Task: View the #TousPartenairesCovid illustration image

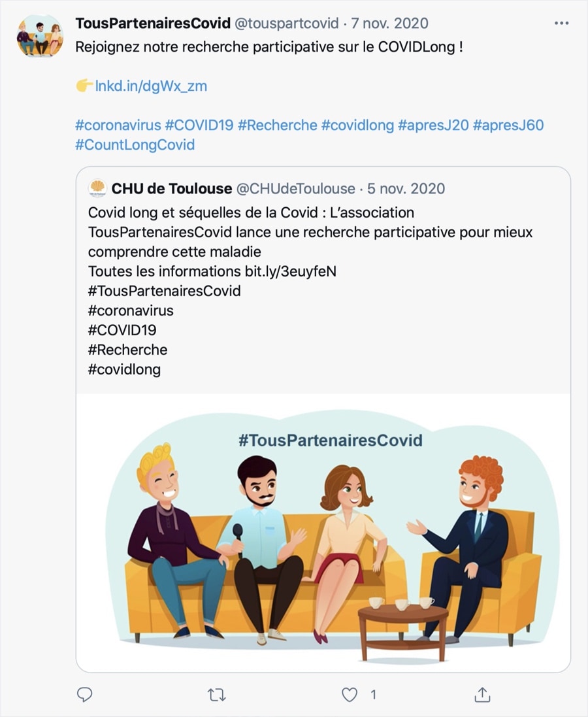Action: point(323,533)
